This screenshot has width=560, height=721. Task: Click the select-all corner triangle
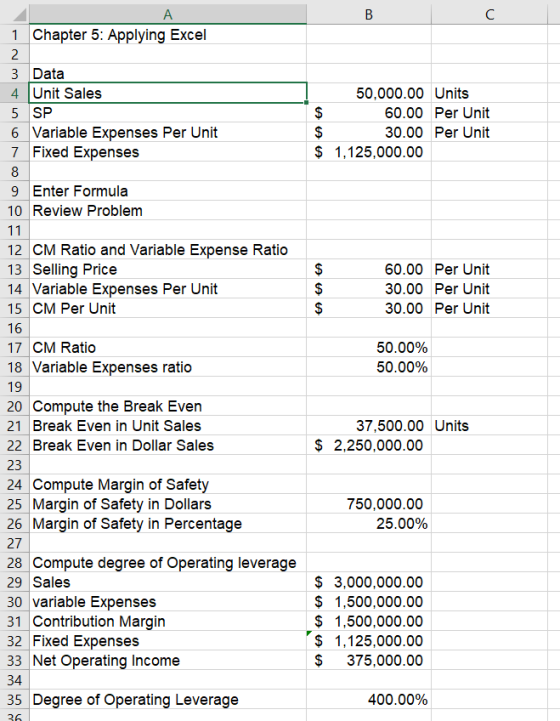[19, 16]
